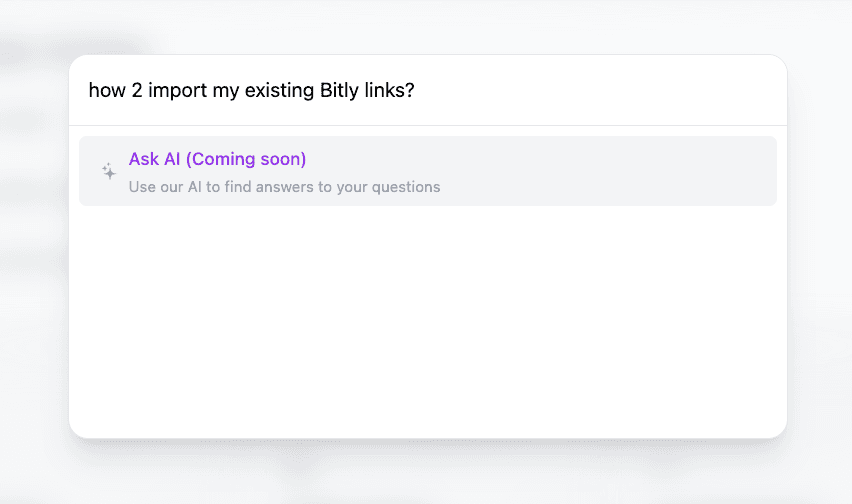Click the 'Use our AI to find answers' subtitle
This screenshot has width=852, height=504.
point(284,187)
